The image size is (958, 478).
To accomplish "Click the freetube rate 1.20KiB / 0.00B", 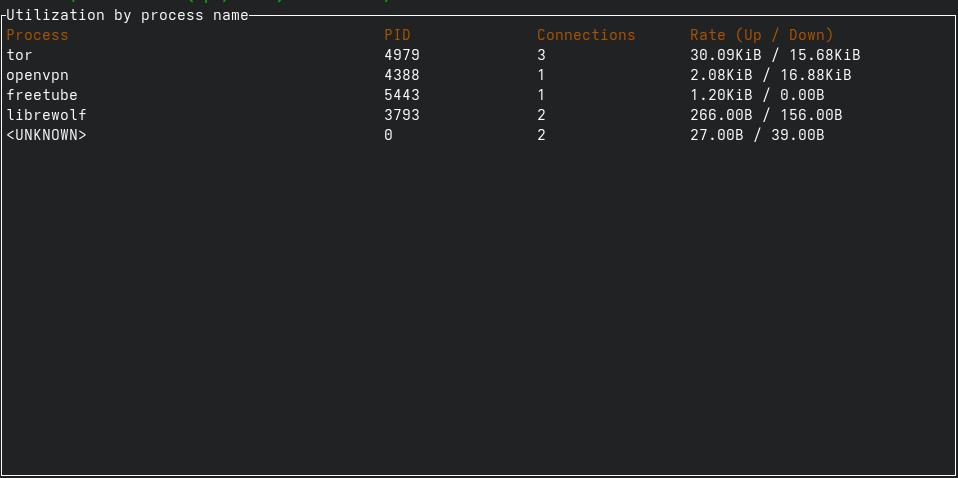I will [x=757, y=95].
